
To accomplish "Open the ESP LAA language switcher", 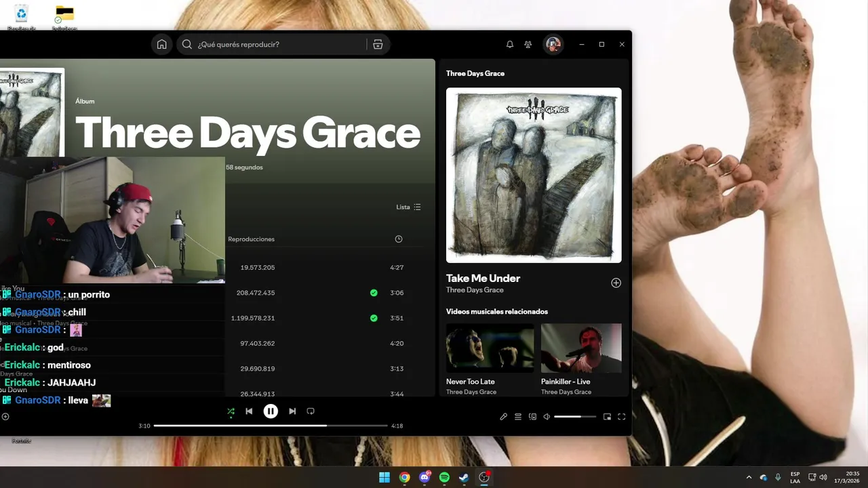I will click(795, 477).
